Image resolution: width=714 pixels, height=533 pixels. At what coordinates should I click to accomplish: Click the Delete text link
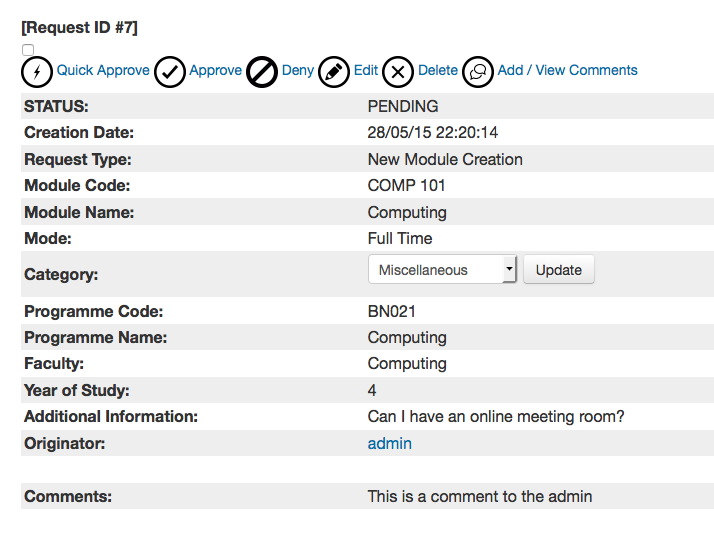438,71
